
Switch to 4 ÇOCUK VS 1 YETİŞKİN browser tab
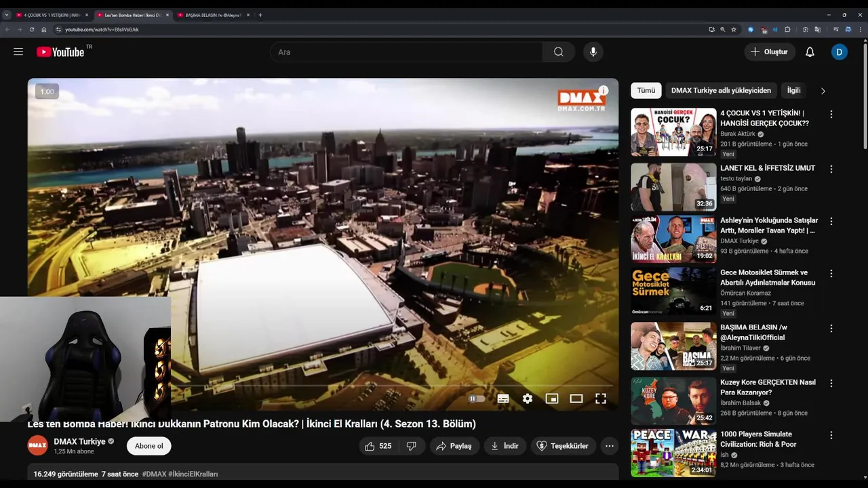coord(52,15)
